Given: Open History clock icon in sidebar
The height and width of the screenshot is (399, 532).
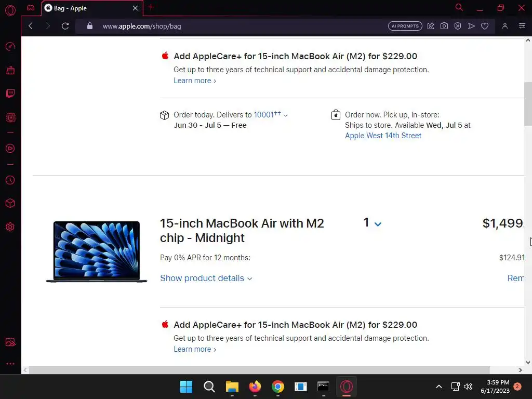Looking at the screenshot, I should click(10, 180).
